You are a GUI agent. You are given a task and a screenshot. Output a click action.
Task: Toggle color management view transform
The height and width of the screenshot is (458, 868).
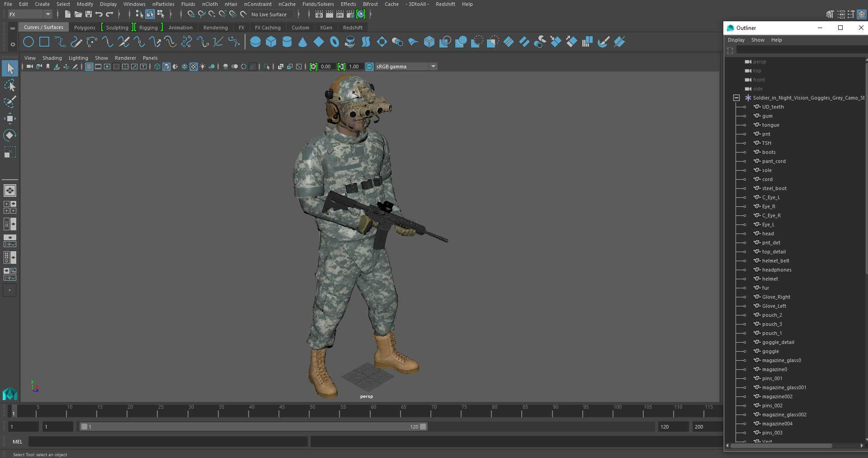tap(369, 67)
